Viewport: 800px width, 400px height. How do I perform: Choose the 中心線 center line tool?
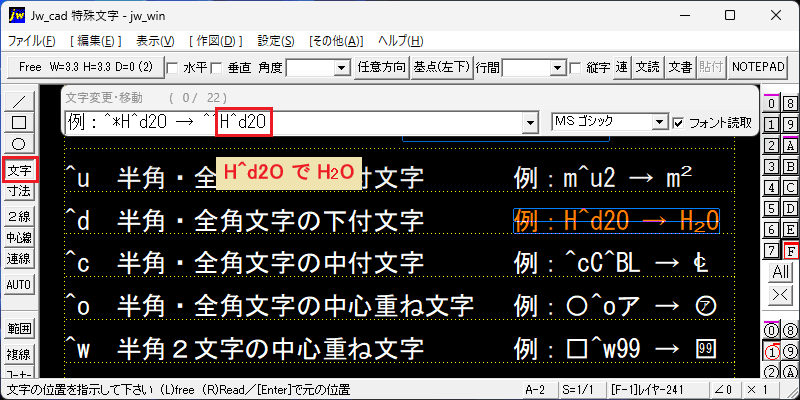point(19,237)
